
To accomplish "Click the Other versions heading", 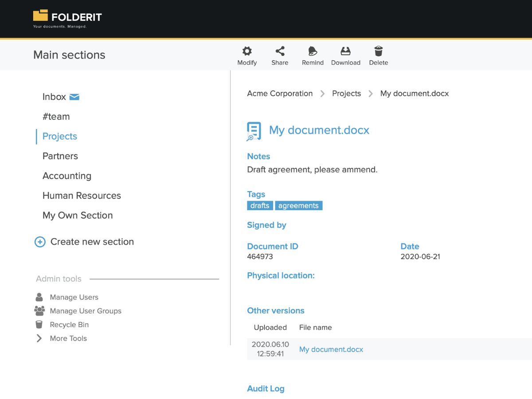I will pos(276,311).
